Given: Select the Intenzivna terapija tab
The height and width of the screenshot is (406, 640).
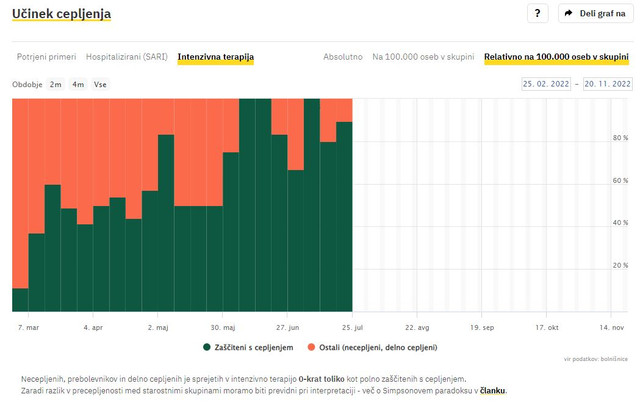Looking at the screenshot, I should coord(216,57).
